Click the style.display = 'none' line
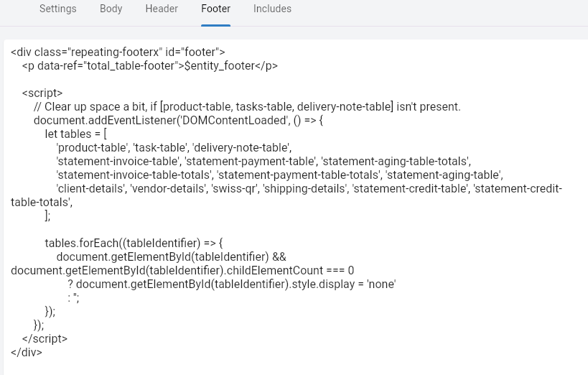Screen dimensions: 588x375 coord(232,284)
